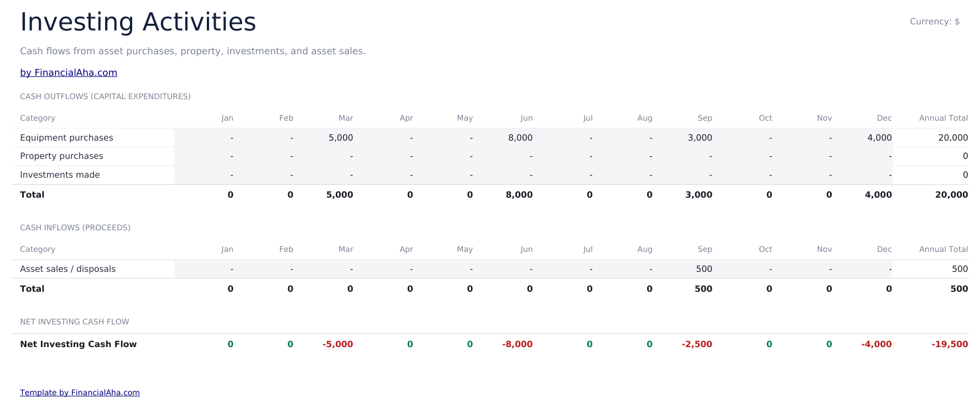This screenshot has width=980, height=408.
Task: Click the Investing Activities page title
Action: (x=138, y=22)
